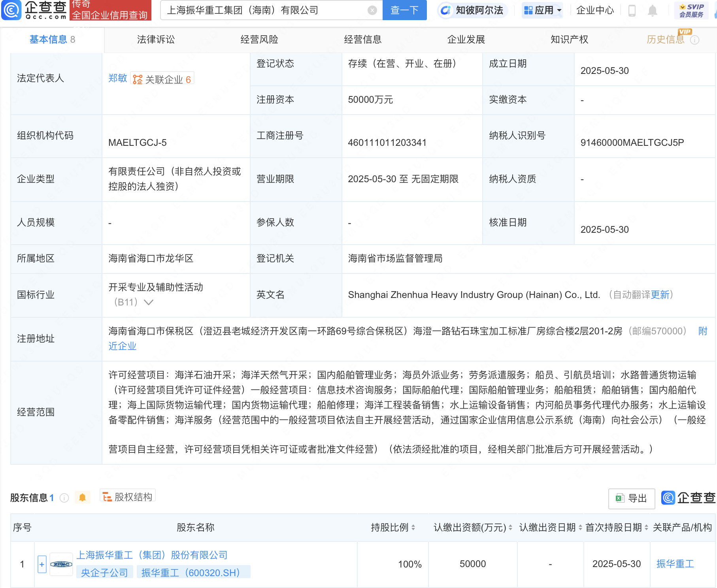Click 海南省市场监督管理局 registration authority

tap(395, 258)
